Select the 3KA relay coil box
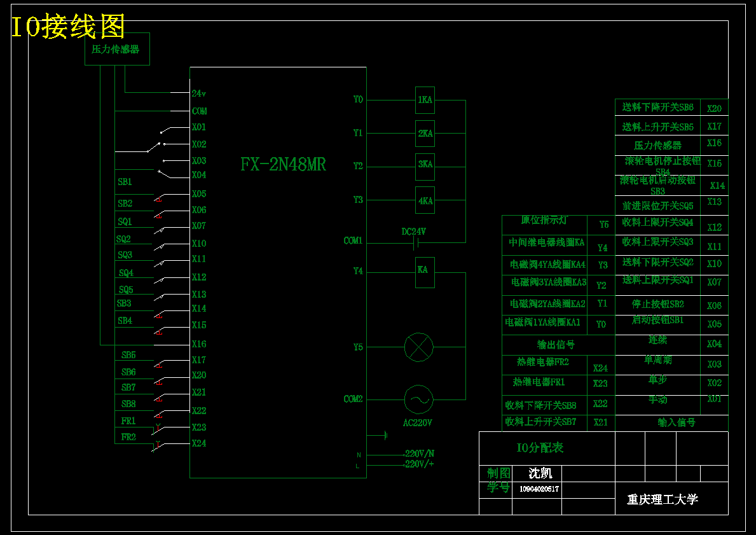This screenshot has height=535, width=756. [x=425, y=167]
